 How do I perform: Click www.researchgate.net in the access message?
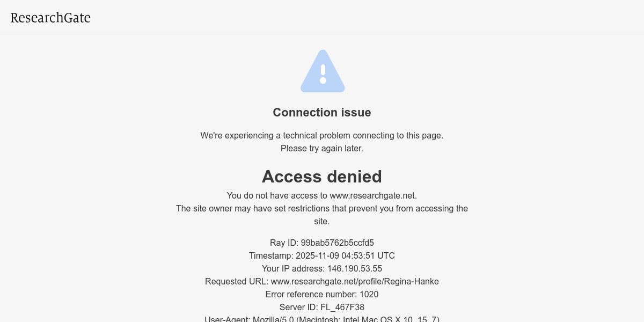pyautogui.click(x=373, y=195)
